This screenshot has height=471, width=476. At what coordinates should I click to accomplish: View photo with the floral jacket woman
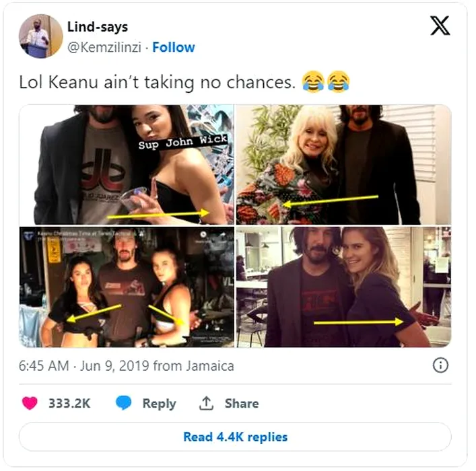point(343,165)
